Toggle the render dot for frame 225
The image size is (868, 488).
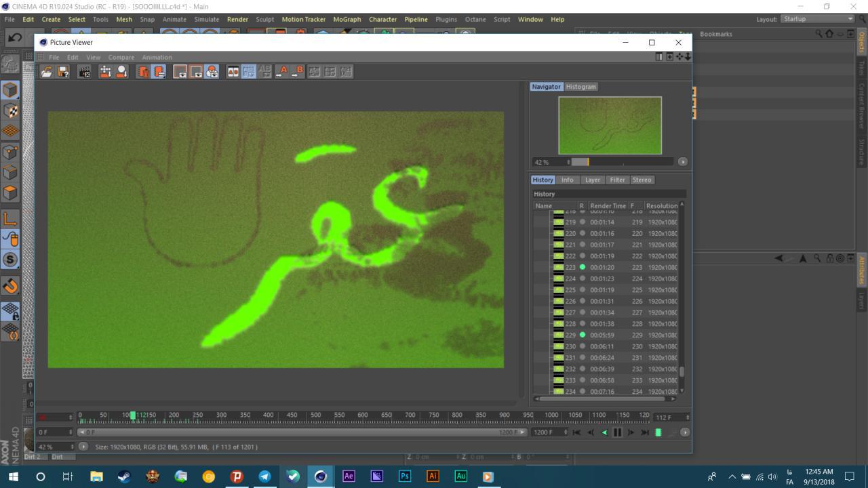pos(582,290)
